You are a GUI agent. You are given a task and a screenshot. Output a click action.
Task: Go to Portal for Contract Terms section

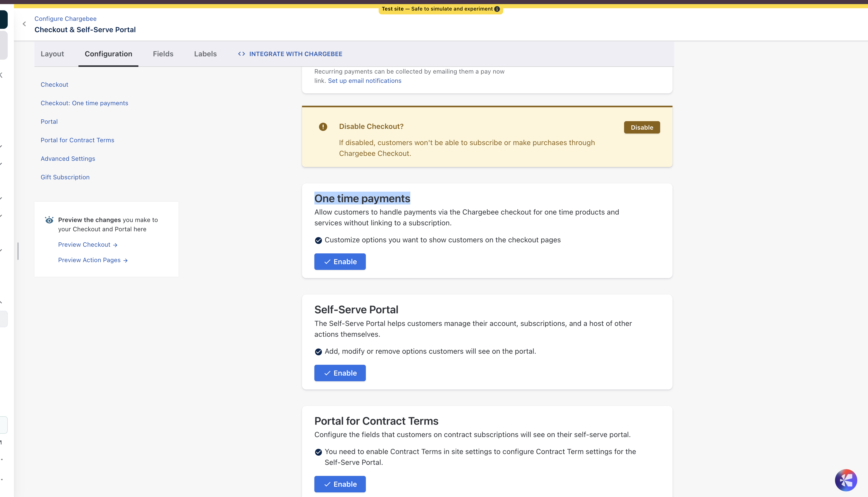(x=77, y=140)
